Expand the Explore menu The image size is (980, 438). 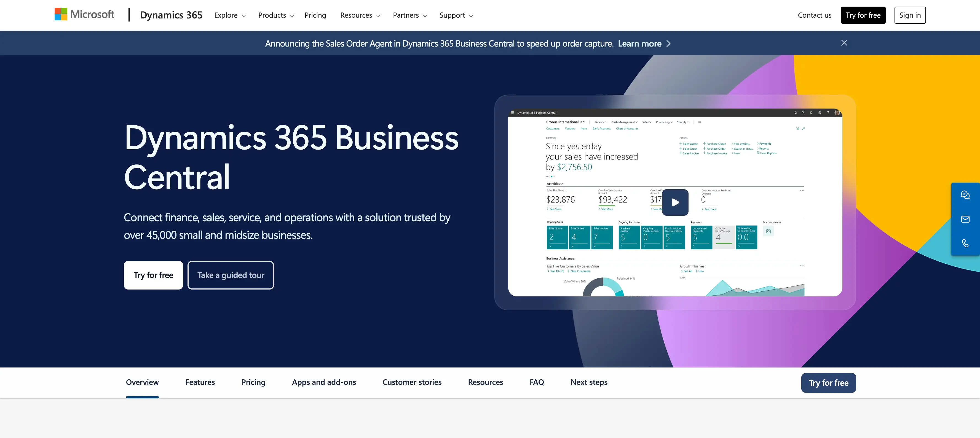coord(230,15)
